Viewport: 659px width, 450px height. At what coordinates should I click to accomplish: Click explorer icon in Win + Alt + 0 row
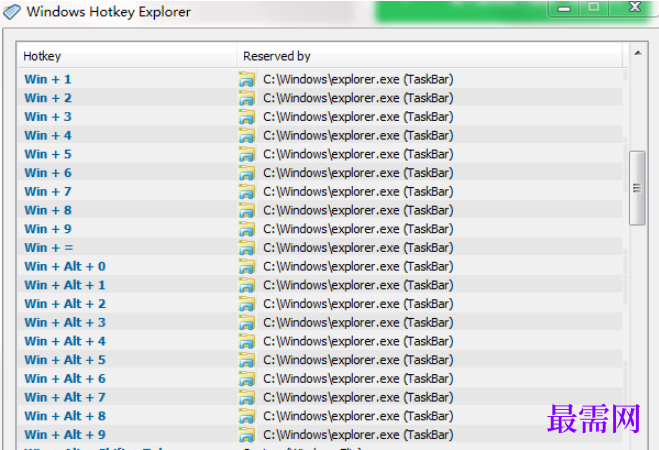pos(247,266)
